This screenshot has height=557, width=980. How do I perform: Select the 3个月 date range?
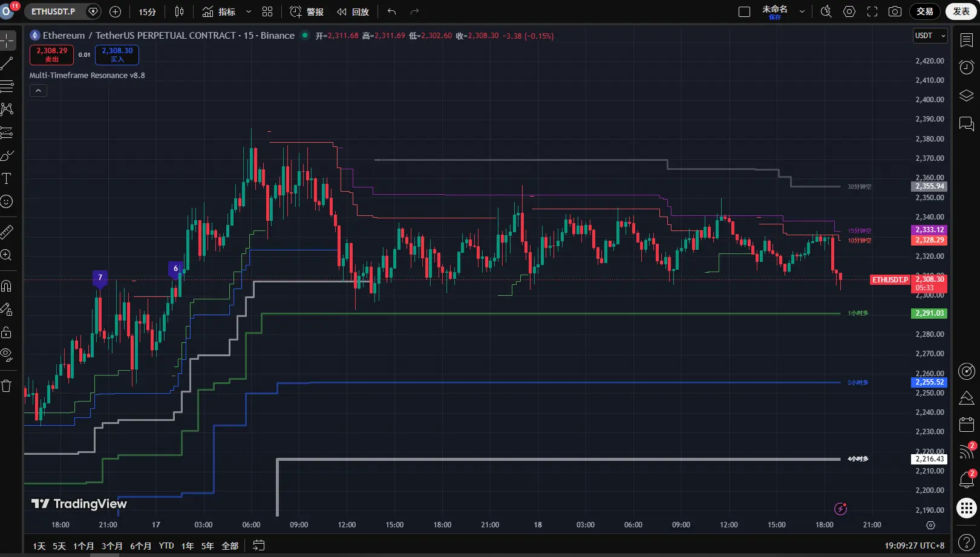pos(112,546)
